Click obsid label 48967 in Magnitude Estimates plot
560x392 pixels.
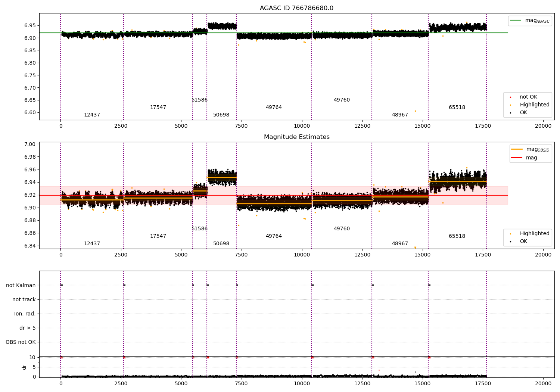400,244
